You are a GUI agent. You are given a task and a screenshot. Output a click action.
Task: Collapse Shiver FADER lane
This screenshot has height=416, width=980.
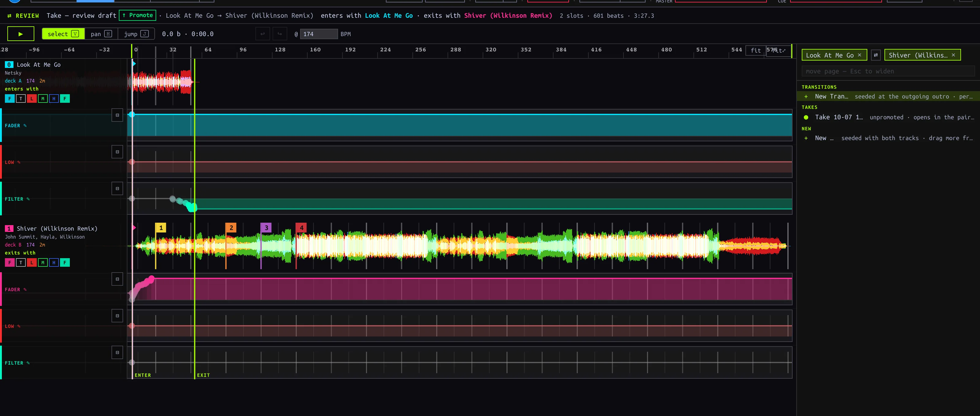pyautogui.click(x=117, y=279)
